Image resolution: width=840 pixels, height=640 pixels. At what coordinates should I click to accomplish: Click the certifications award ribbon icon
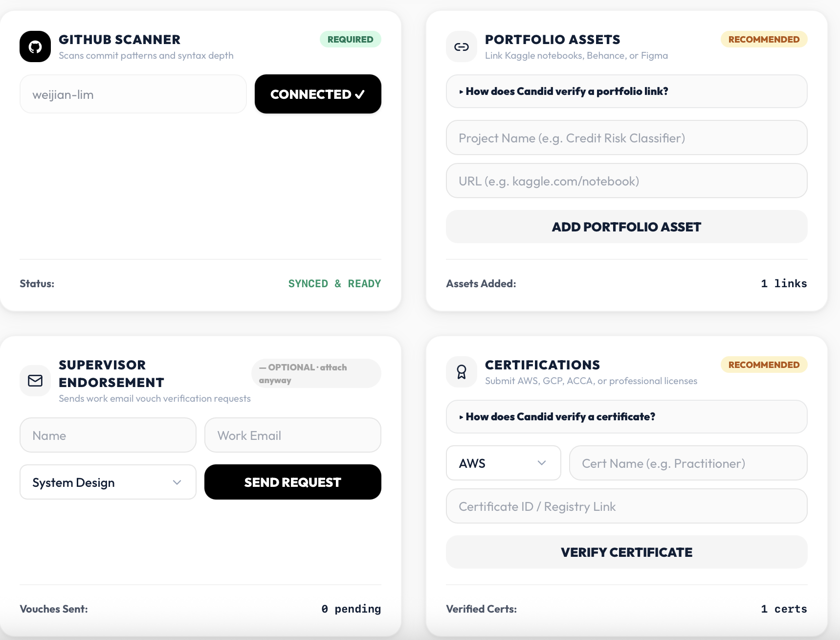(x=462, y=372)
